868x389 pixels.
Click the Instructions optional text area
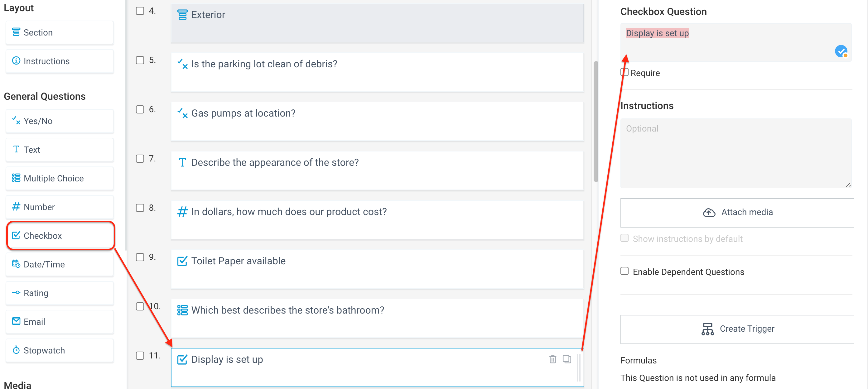(x=736, y=153)
